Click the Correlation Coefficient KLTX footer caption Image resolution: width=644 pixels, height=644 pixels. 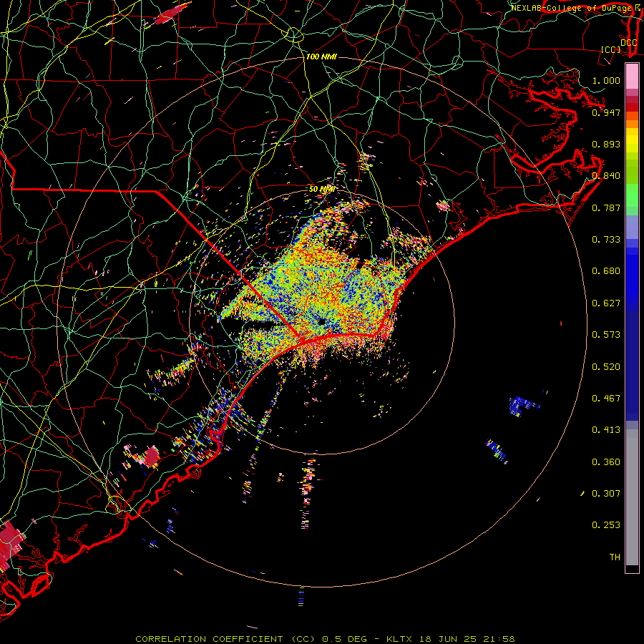(x=325, y=639)
